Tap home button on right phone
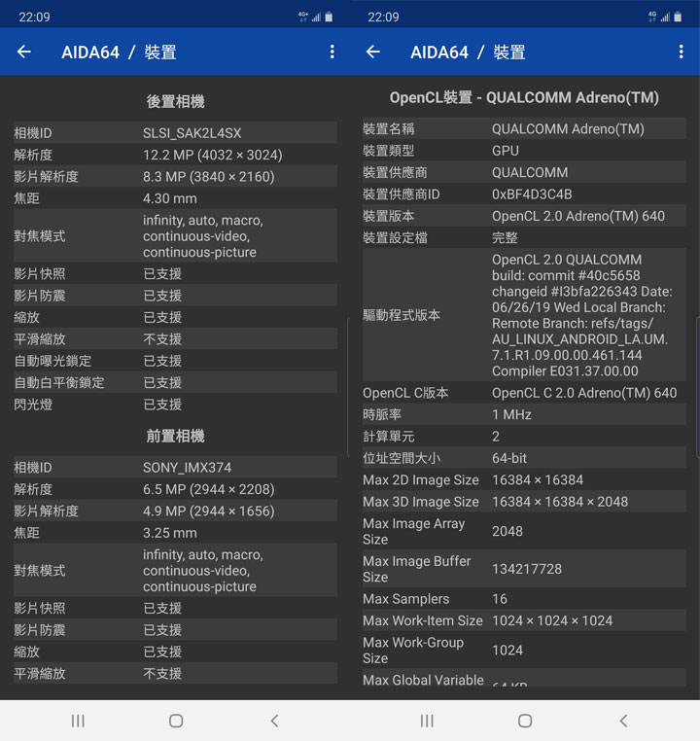 pyautogui.click(x=525, y=721)
